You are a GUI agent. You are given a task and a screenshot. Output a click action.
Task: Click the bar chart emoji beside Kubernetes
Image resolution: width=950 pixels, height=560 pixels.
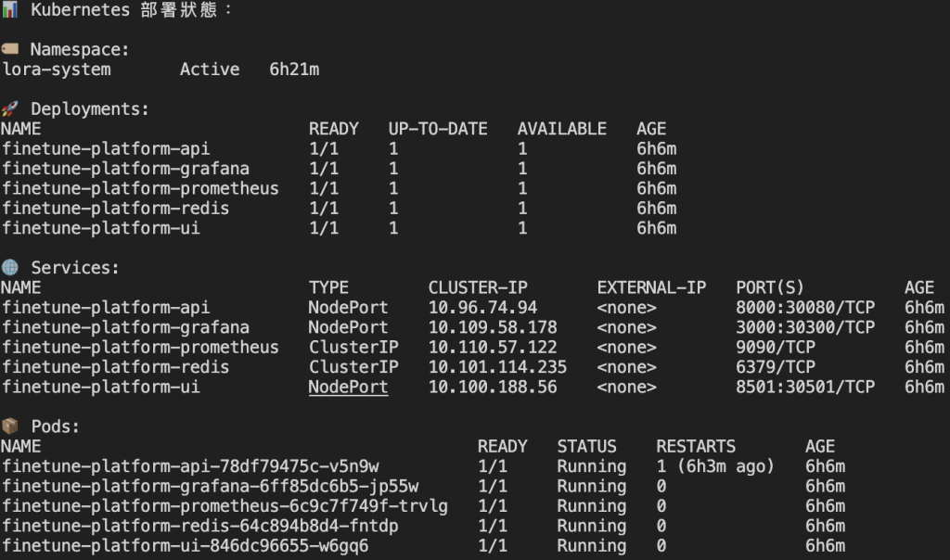(9, 9)
